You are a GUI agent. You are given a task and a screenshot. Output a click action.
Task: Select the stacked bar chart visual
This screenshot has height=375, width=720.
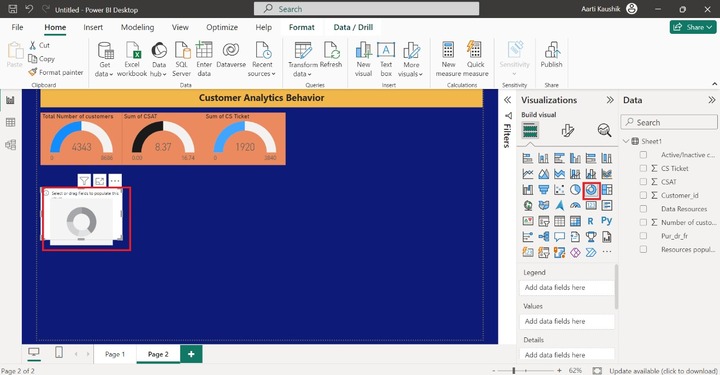[x=528, y=159]
